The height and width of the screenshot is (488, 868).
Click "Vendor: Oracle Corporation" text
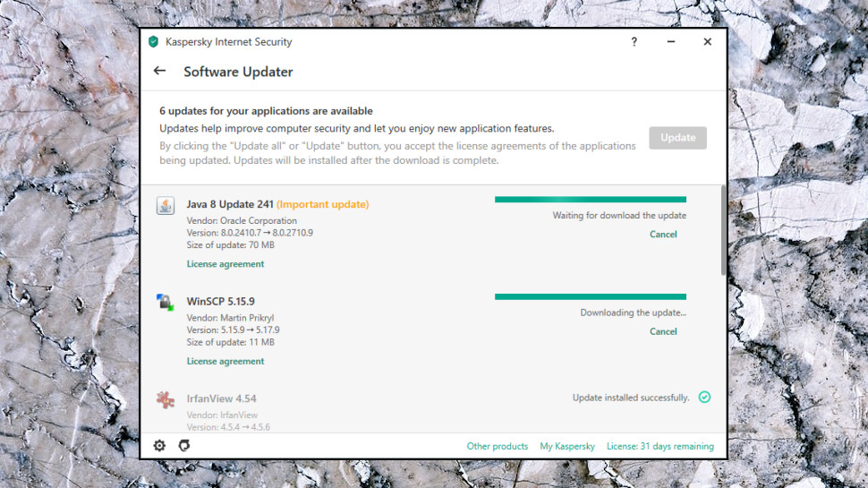coord(242,220)
